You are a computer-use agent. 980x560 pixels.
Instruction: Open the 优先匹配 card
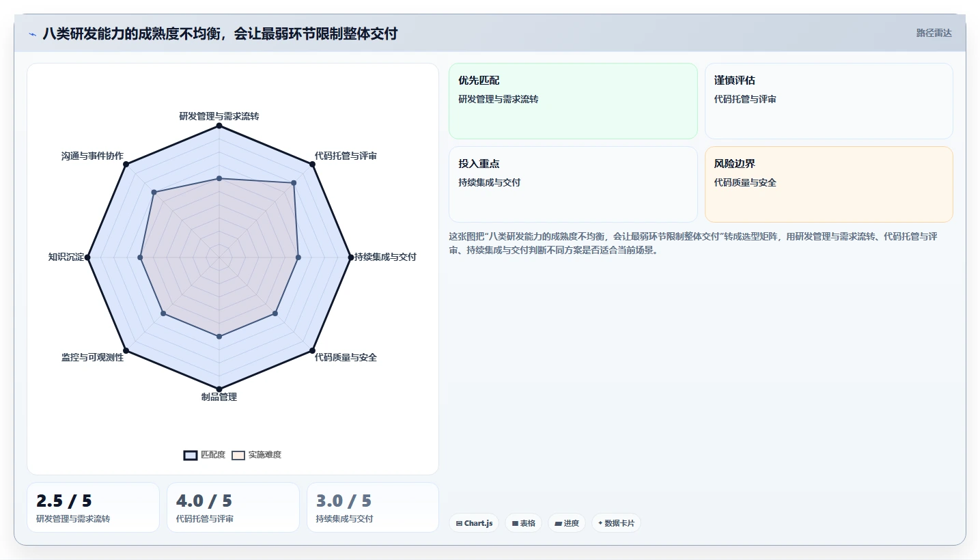coord(573,101)
